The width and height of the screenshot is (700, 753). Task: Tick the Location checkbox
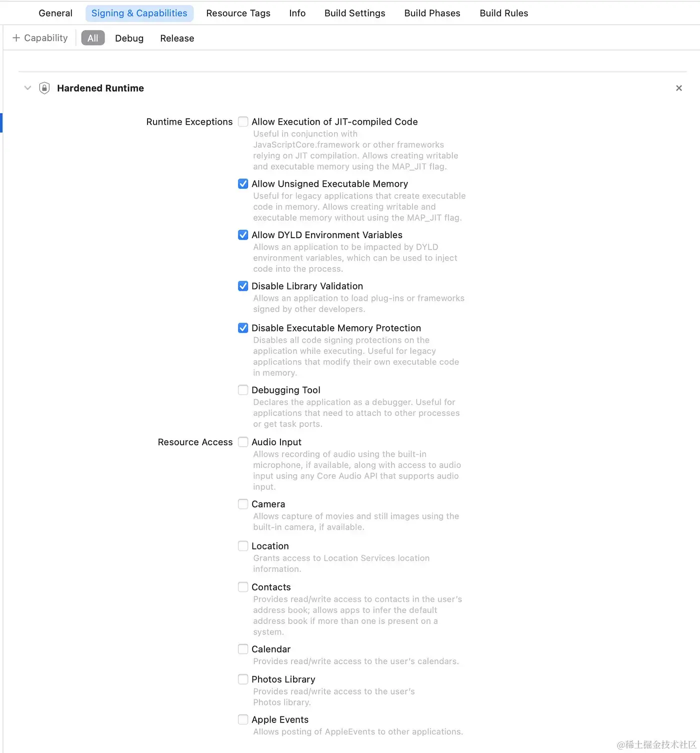(x=243, y=546)
